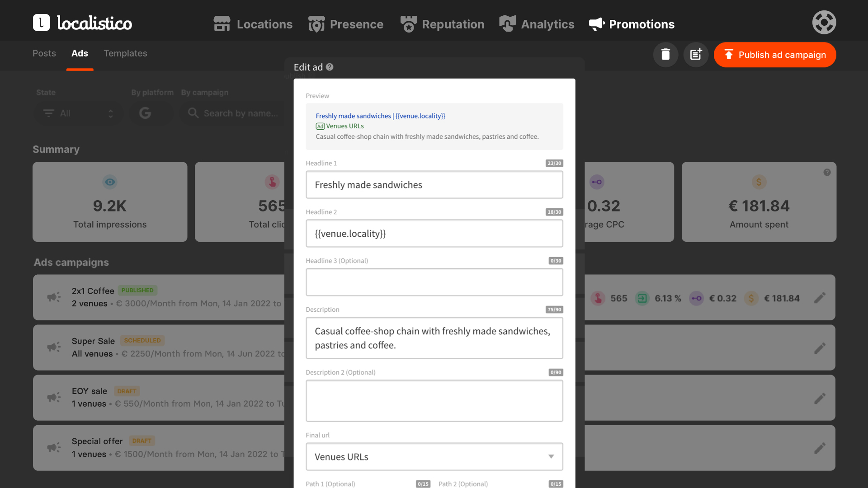
Task: Open the Posts tab
Action: pyautogui.click(x=44, y=53)
